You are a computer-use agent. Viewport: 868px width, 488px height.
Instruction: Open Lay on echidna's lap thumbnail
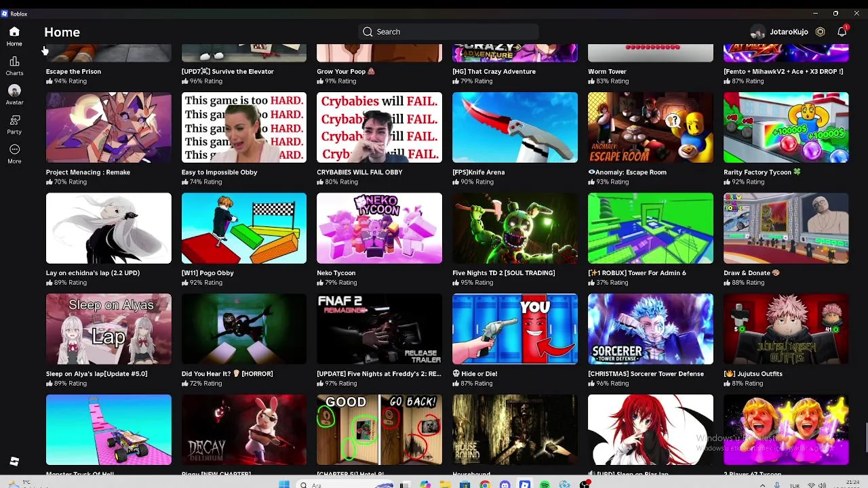pyautogui.click(x=108, y=228)
